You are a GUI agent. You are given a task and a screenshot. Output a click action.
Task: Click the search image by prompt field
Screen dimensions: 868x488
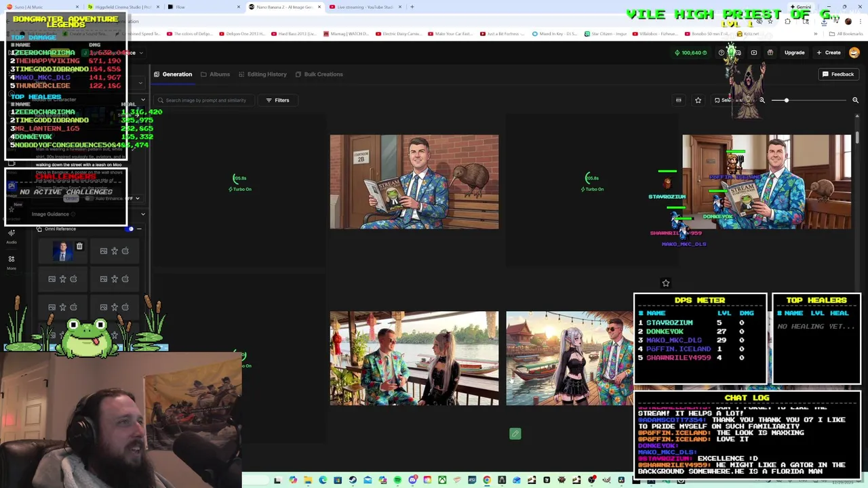pyautogui.click(x=203, y=100)
